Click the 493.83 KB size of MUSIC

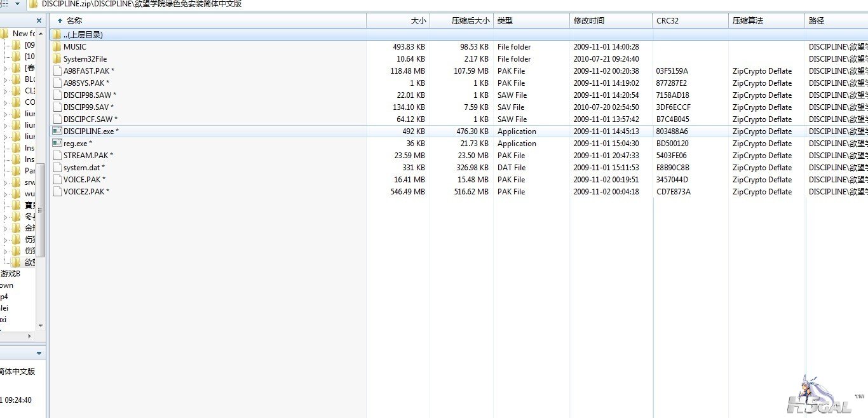coord(409,46)
